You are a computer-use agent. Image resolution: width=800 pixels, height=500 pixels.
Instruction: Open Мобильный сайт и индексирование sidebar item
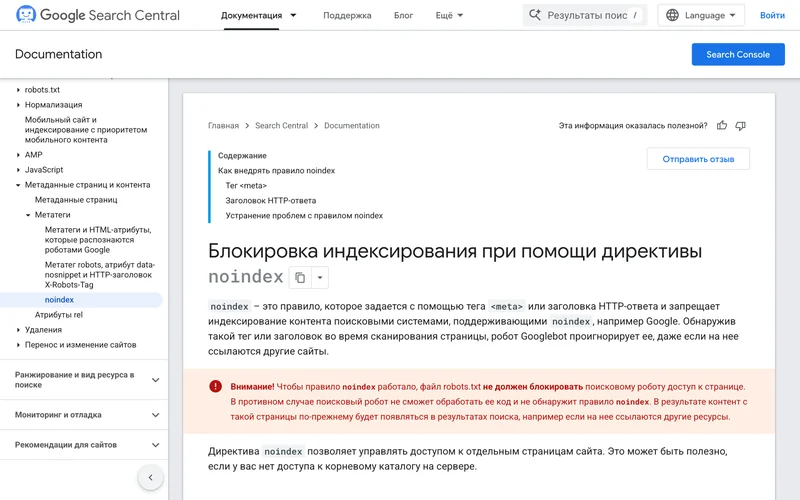[86, 130]
